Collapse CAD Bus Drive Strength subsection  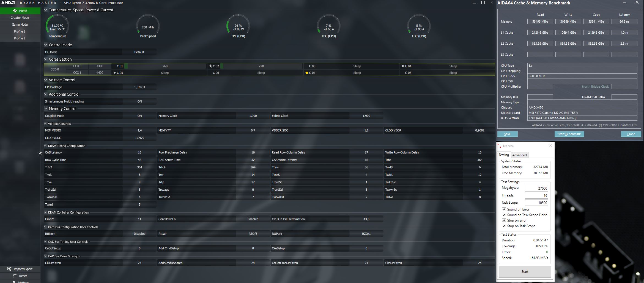tap(45, 256)
